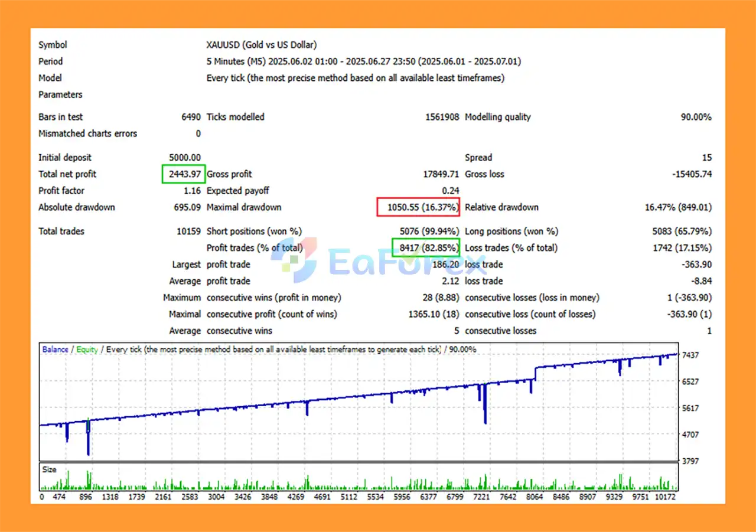Click the Ticks modelled value 1561908
The height and width of the screenshot is (532, 756).
[x=442, y=117]
